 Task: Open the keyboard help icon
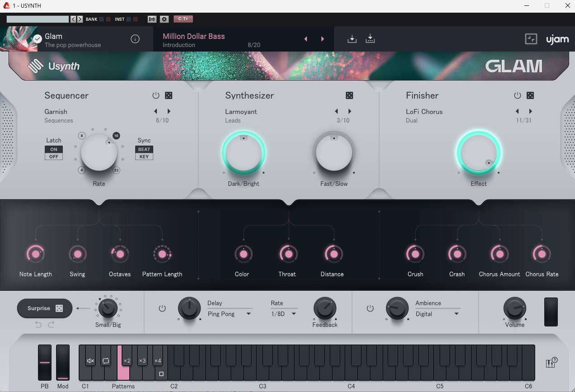tap(551, 363)
